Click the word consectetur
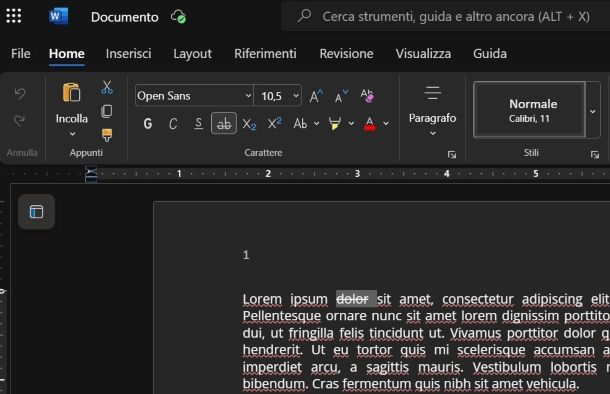The width and height of the screenshot is (610, 394). click(478, 299)
